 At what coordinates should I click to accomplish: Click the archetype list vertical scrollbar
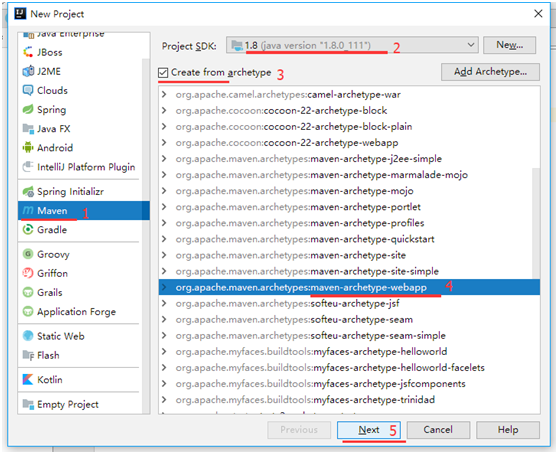[536, 223]
